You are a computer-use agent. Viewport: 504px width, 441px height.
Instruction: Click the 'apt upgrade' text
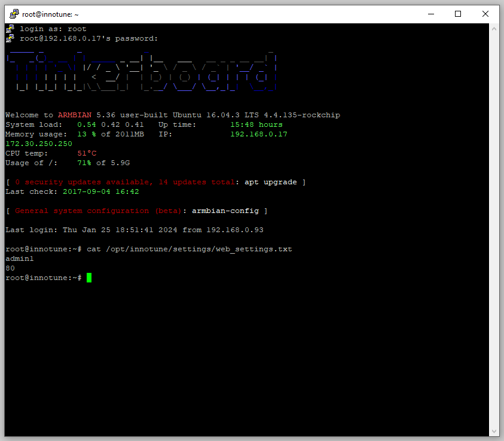271,183
